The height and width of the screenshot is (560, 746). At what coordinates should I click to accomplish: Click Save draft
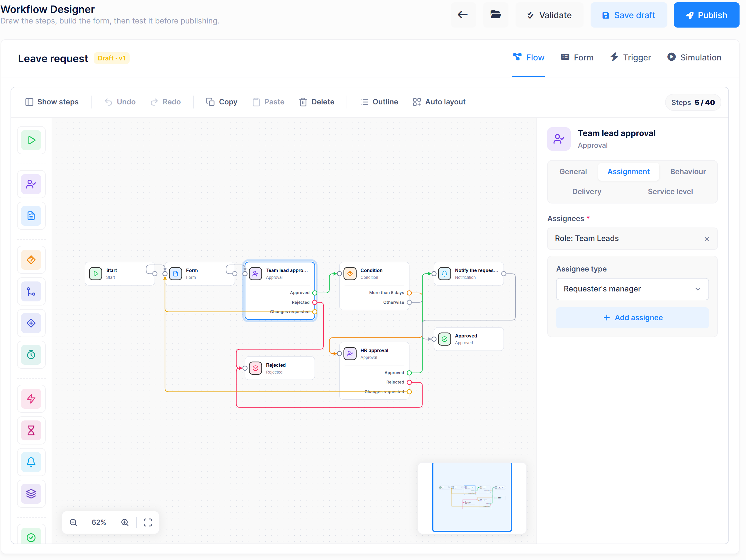point(629,15)
